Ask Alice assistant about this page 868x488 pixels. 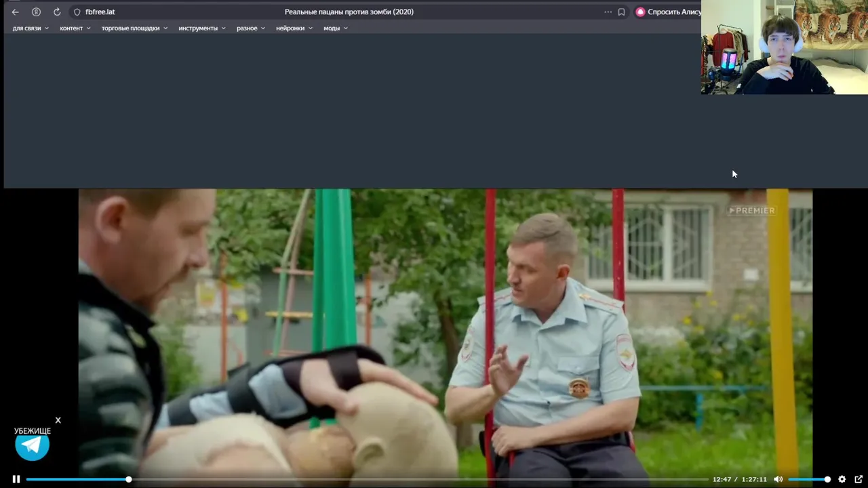tap(668, 12)
